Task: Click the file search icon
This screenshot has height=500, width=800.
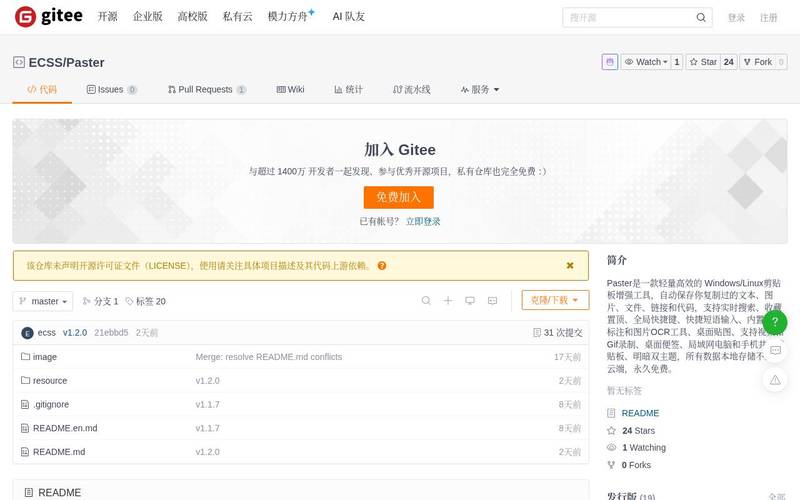Action: pyautogui.click(x=426, y=301)
